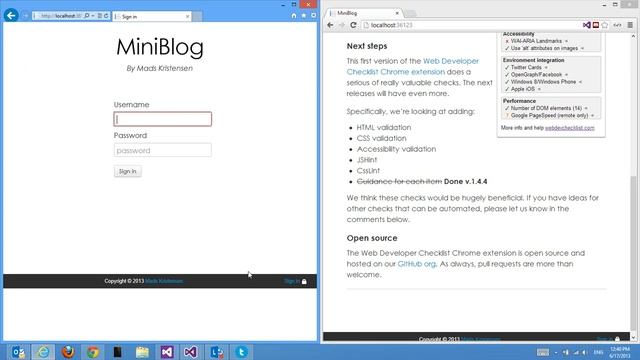The image size is (640, 360).
Task: Reload the Chrome page
Action: pyautogui.click(x=353, y=25)
